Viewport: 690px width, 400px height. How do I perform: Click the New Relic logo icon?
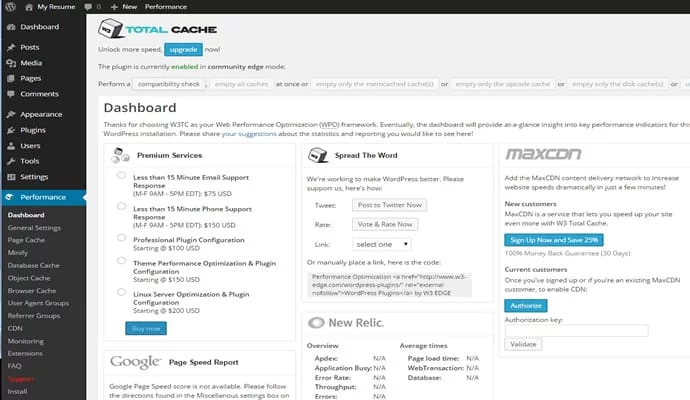(316, 323)
